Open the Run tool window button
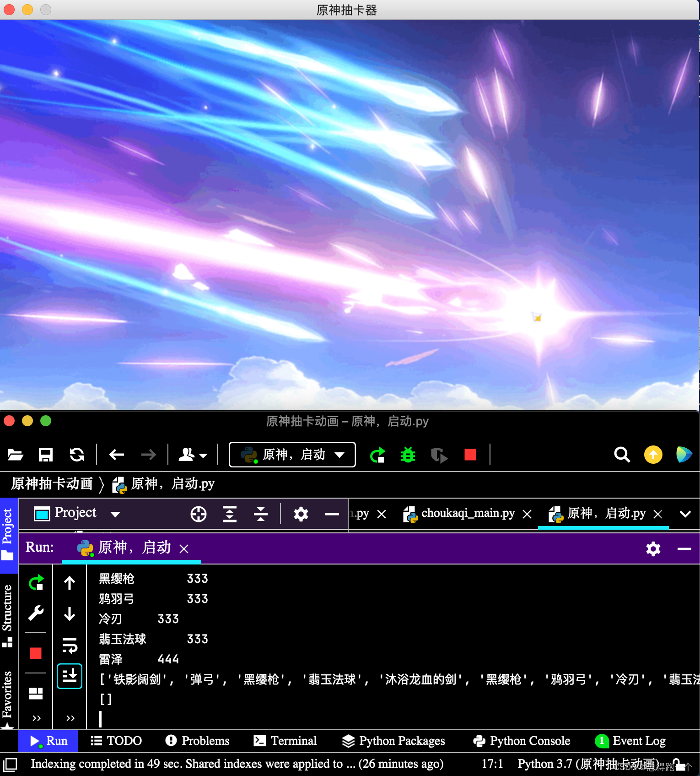This screenshot has height=776, width=700. point(48,741)
